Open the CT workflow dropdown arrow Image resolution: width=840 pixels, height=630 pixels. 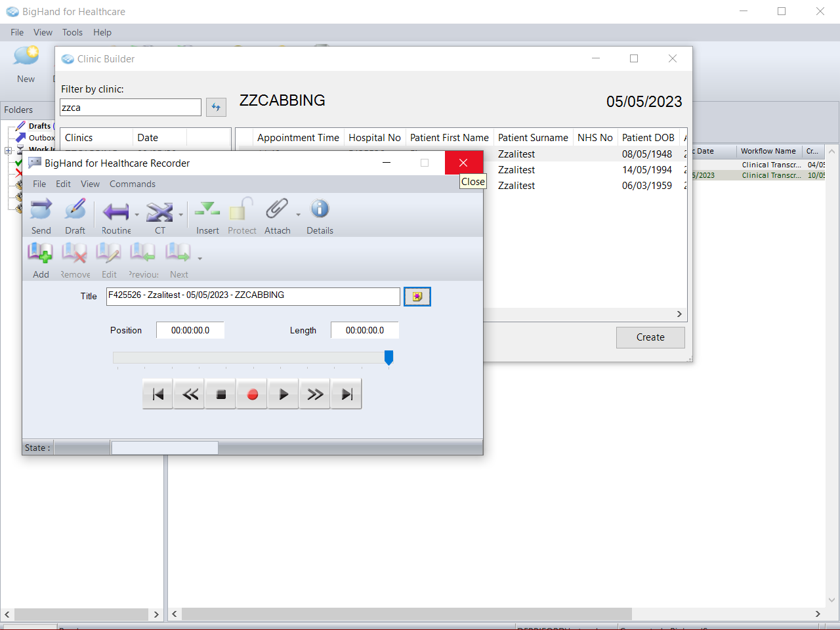pyautogui.click(x=180, y=215)
